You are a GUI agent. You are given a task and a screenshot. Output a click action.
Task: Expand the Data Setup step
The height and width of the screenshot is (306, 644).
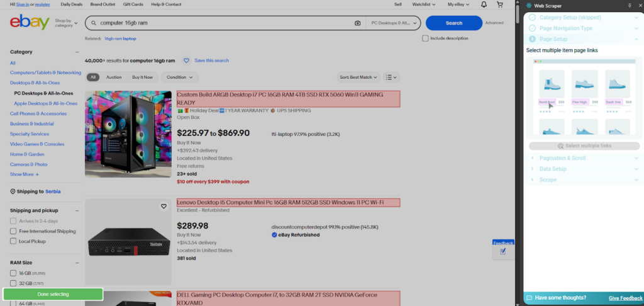pyautogui.click(x=636, y=169)
